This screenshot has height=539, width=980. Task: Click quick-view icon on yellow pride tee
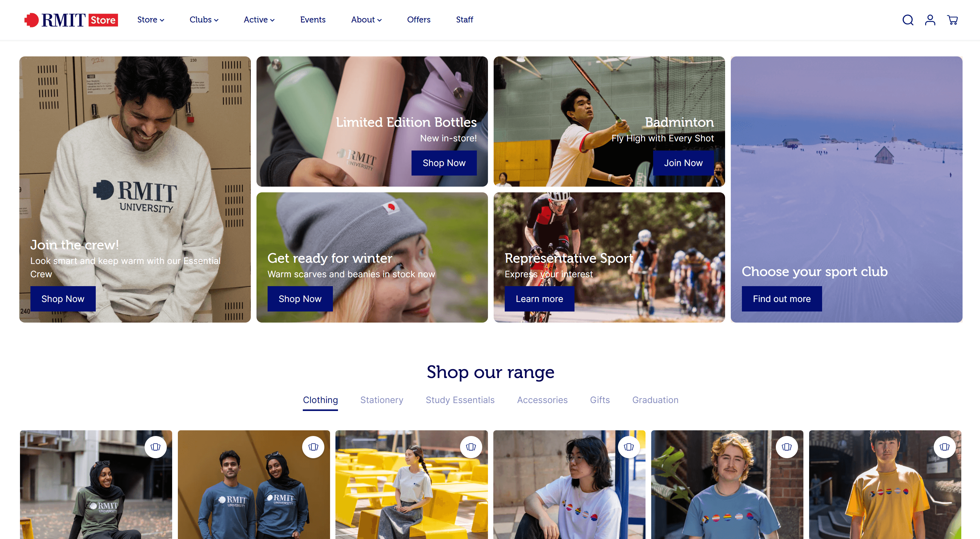point(944,447)
